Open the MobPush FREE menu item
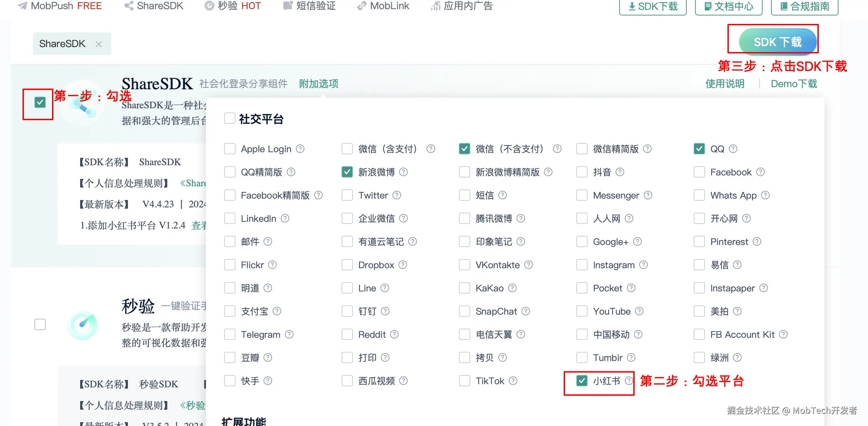 [x=60, y=6]
